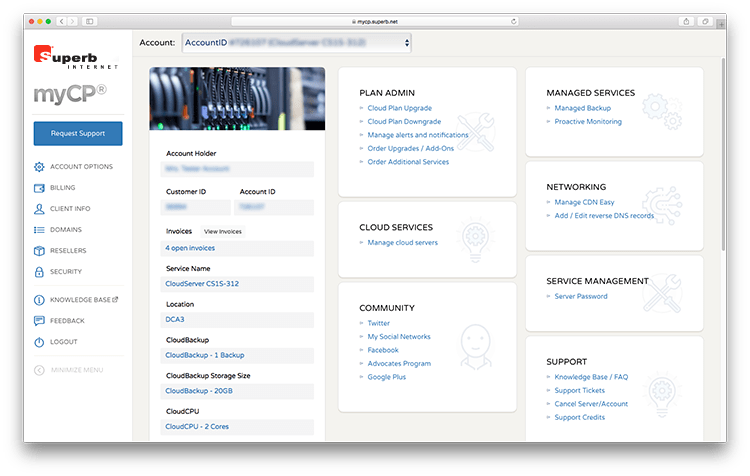The height and width of the screenshot is (476, 750).
Task: Click the browser forward arrow
Action: (x=72, y=22)
